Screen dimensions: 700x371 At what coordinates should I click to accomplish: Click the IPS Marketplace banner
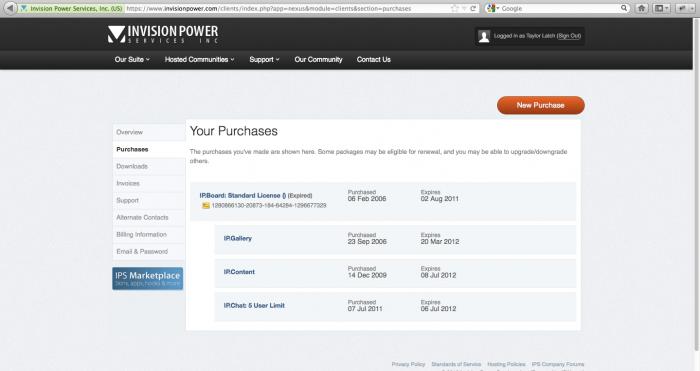pyautogui.click(x=148, y=279)
